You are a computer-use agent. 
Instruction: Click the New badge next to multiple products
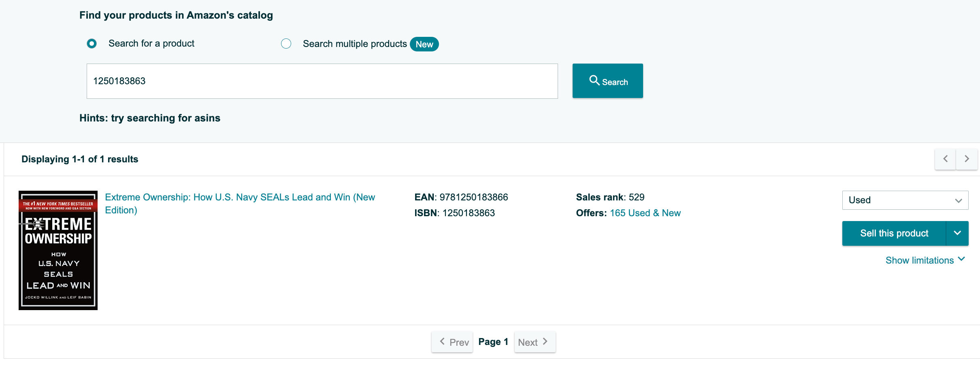point(424,44)
